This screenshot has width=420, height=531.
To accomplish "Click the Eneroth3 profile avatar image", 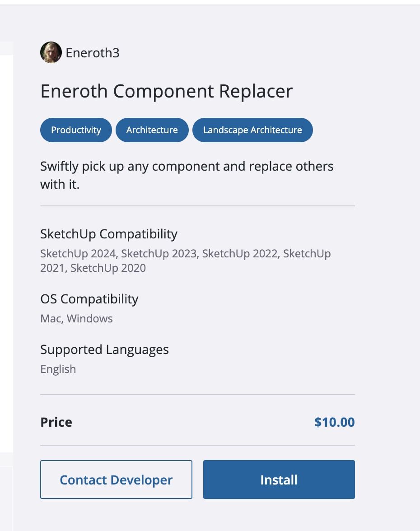I will click(51, 52).
